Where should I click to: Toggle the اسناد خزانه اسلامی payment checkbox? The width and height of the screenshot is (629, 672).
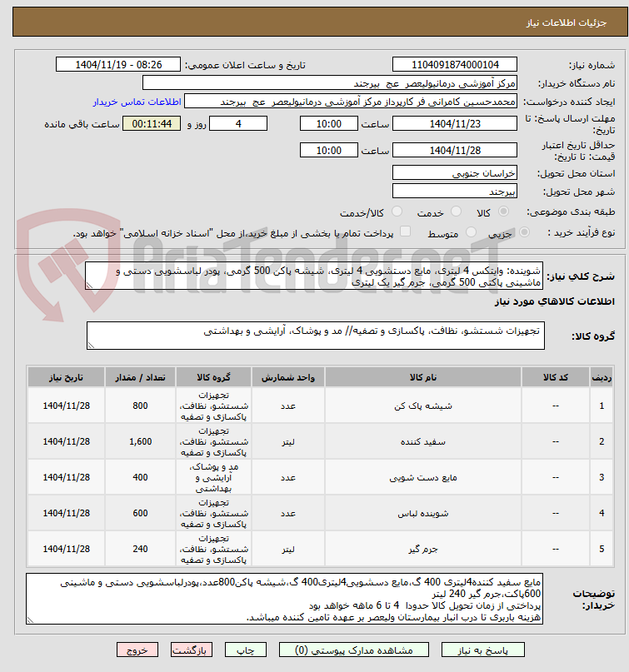(405, 231)
